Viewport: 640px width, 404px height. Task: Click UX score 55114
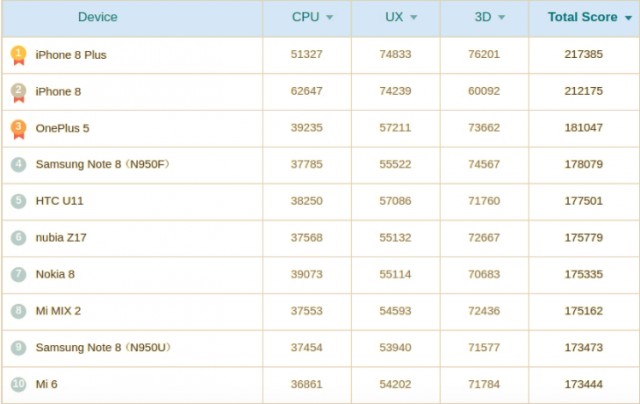395,274
